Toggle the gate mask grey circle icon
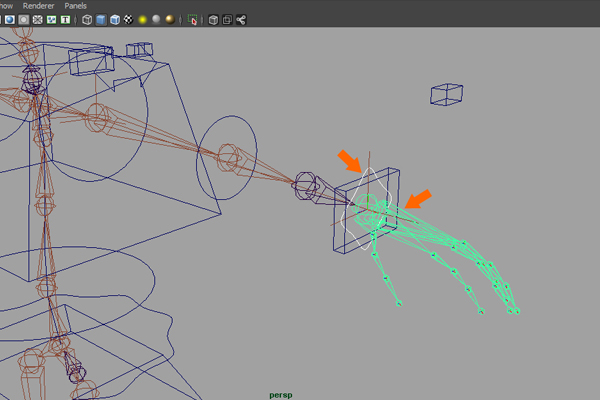The image size is (600, 400). pyautogui.click(x=24, y=20)
